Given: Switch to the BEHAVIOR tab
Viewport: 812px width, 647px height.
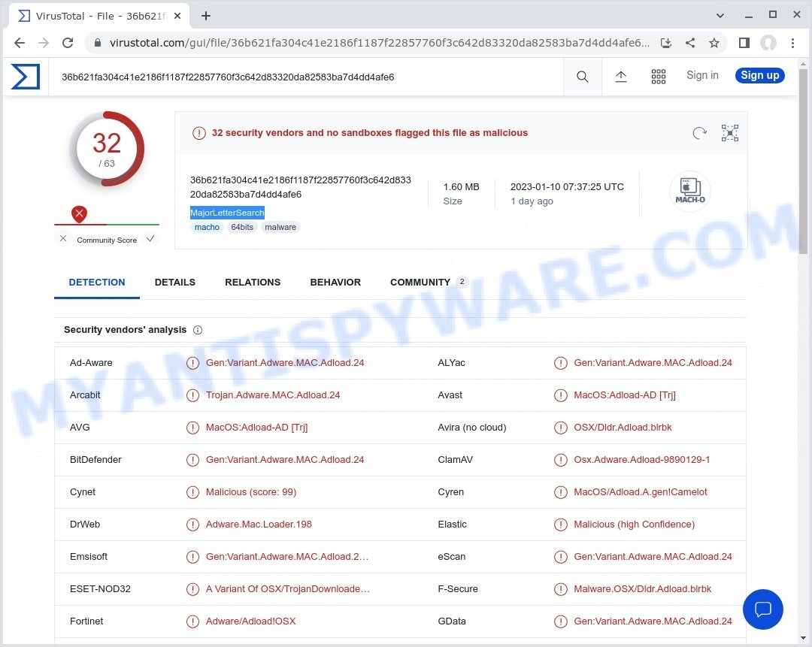Looking at the screenshot, I should [335, 282].
